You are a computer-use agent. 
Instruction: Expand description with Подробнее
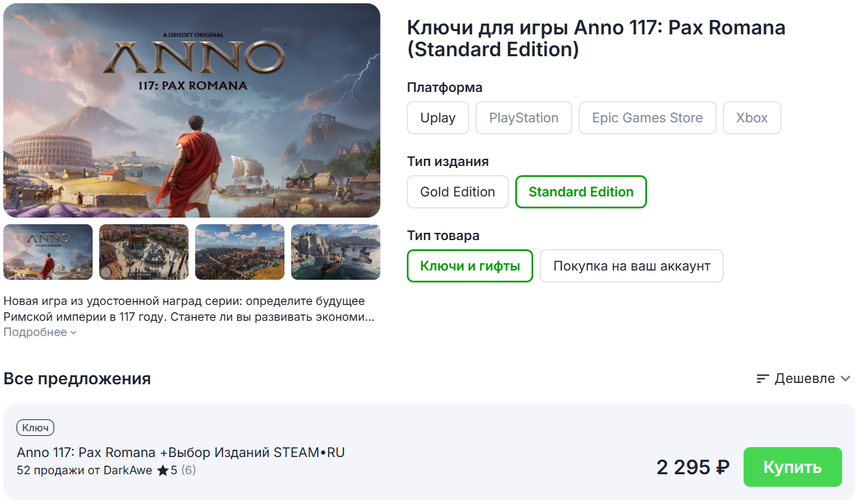coord(40,332)
